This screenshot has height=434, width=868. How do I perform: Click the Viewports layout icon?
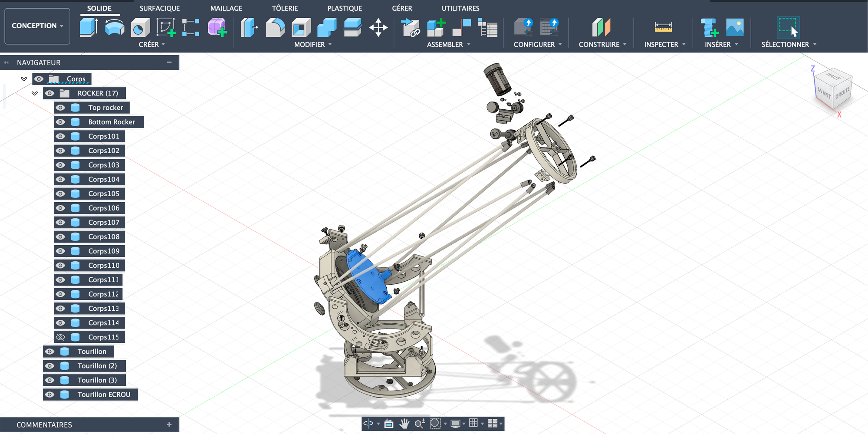tap(492, 424)
